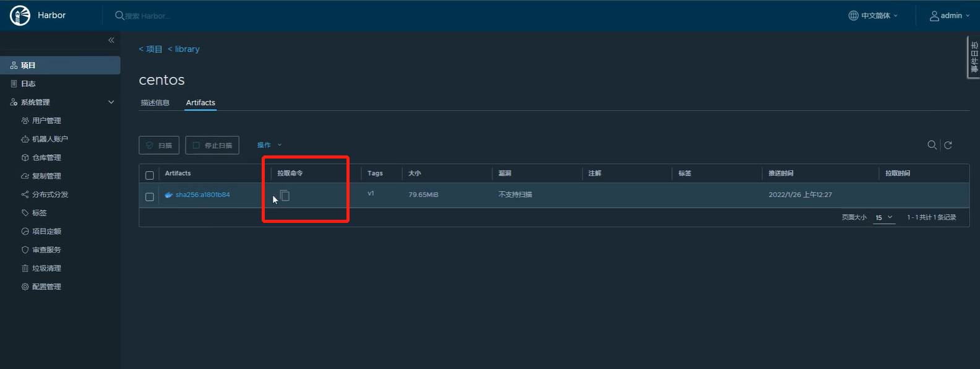This screenshot has width=980, height=369.
Task: Click the 项目定额 quota icon
Action: point(25,232)
